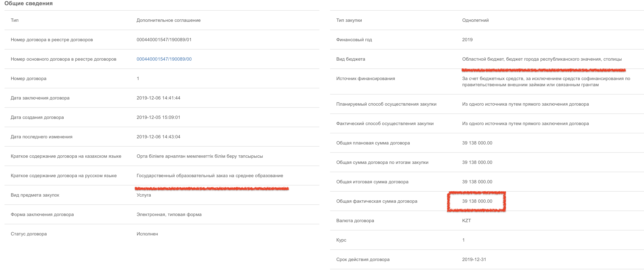
Task: Click the contract currency value KZT
Action: tap(466, 221)
